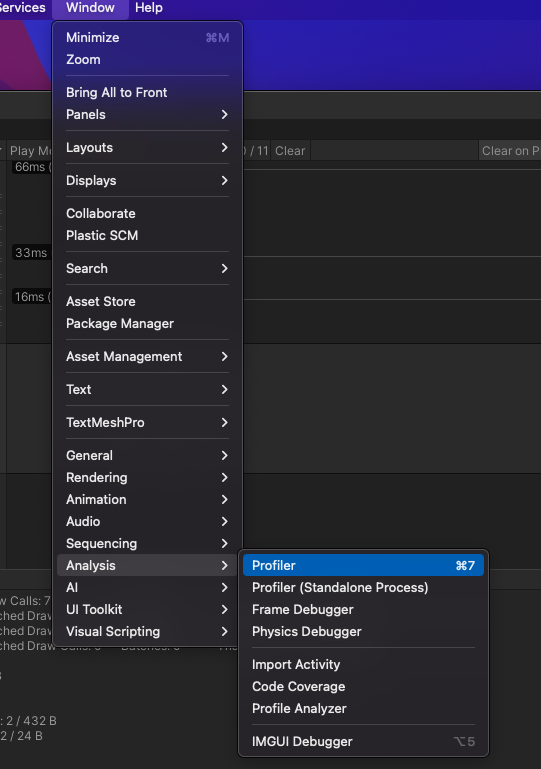Screen dimensions: 541x769
Task: Open the Asset Store window
Action: [x=147, y=301]
